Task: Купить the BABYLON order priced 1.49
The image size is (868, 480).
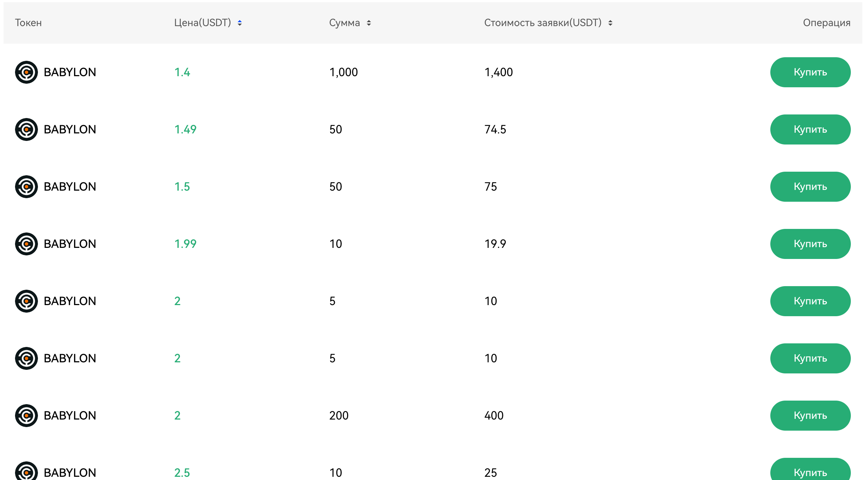Action: [x=810, y=129]
